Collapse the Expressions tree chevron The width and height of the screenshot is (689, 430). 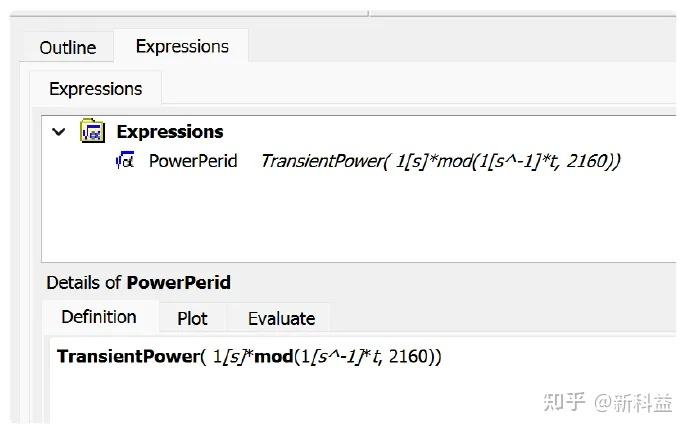pyautogui.click(x=58, y=132)
